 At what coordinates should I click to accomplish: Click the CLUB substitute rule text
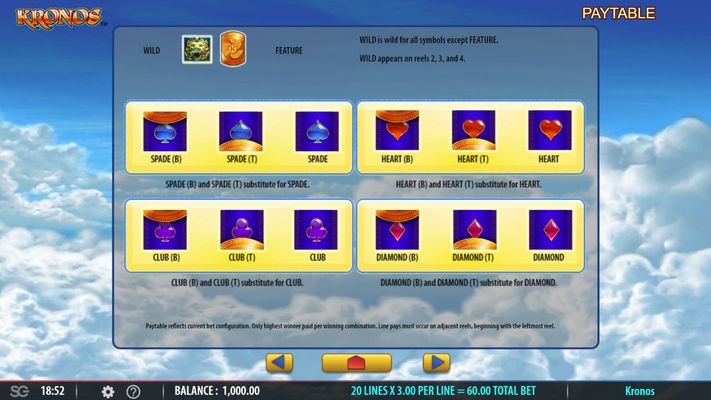coord(238,283)
